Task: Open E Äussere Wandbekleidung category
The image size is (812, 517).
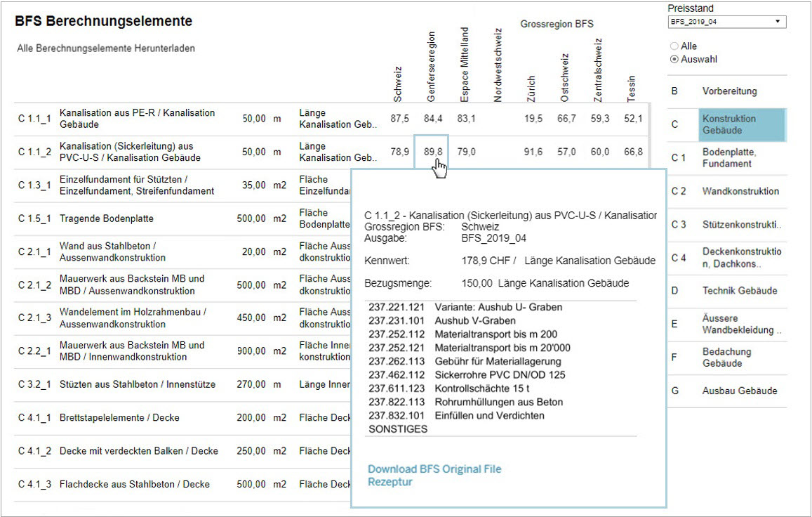Action: click(x=727, y=324)
